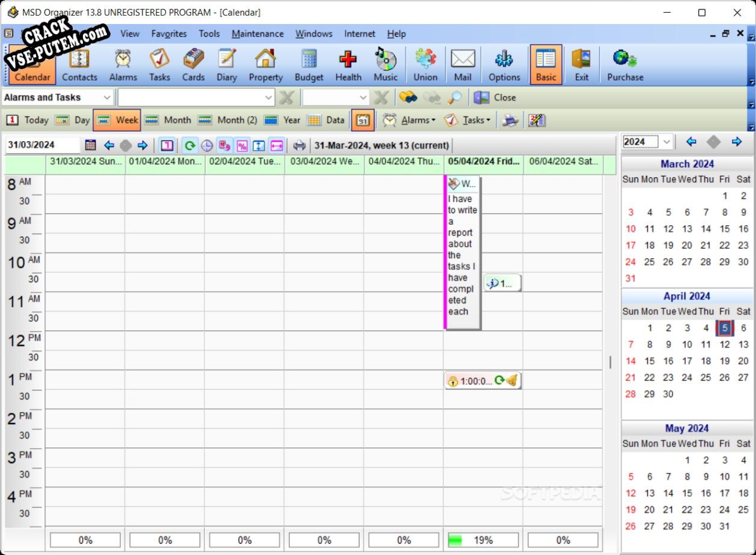Screen dimensions: 756x555
Task: Switch to Month view
Action: point(168,120)
